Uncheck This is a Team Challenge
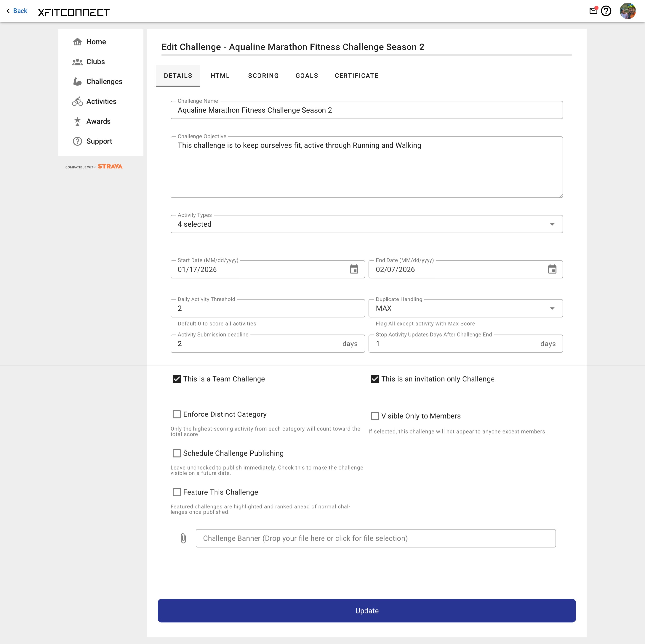This screenshot has height=644, width=645. click(177, 379)
